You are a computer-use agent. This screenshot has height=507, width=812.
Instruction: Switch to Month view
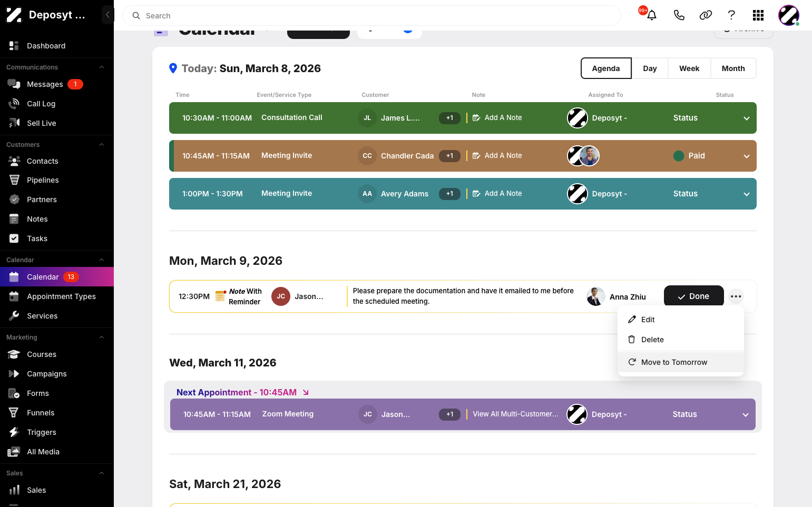[733, 68]
